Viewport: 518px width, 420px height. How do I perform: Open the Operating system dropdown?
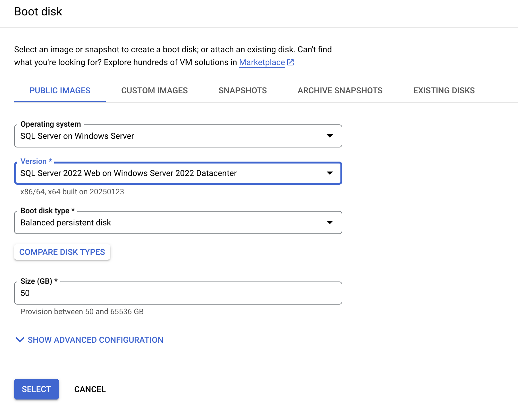click(x=178, y=136)
